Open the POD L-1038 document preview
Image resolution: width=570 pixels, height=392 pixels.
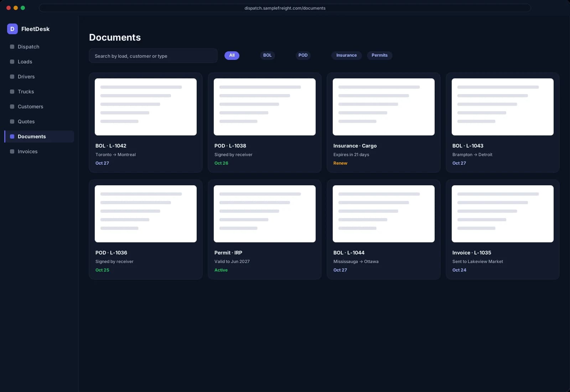coord(265,107)
